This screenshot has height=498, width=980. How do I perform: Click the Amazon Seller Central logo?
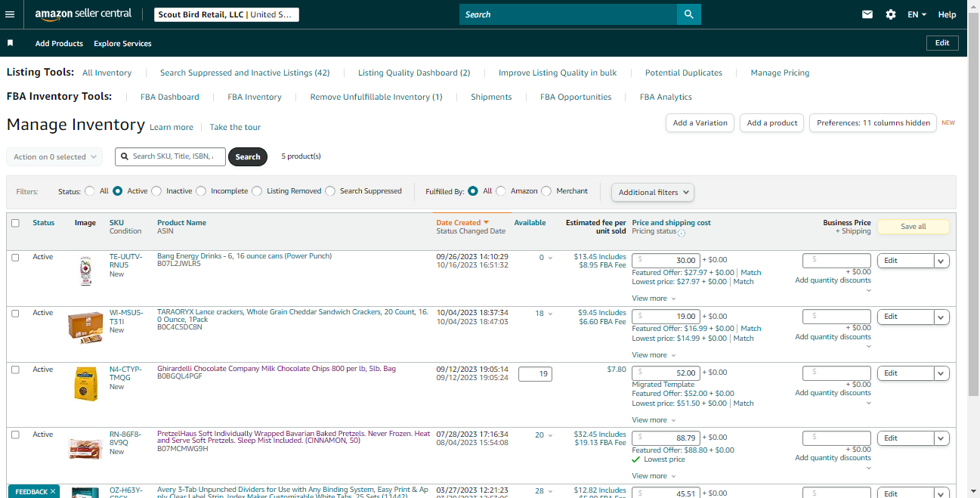(83, 14)
